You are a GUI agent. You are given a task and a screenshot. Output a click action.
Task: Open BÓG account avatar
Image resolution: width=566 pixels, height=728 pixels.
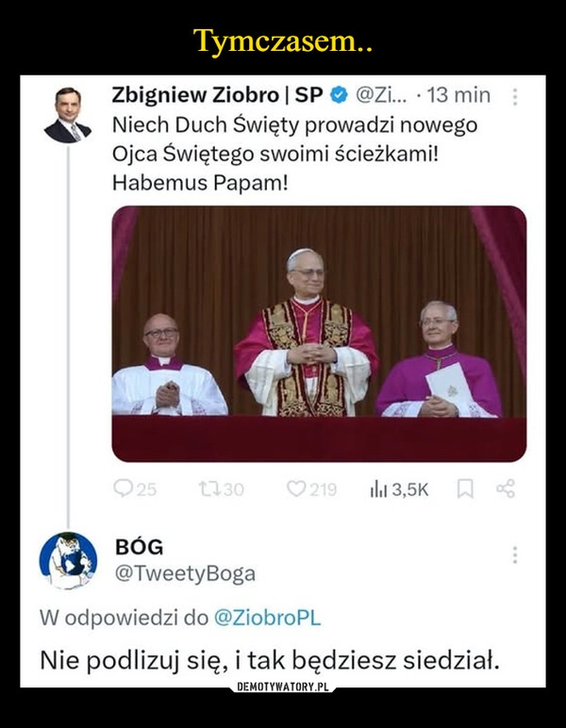pyautogui.click(x=68, y=560)
